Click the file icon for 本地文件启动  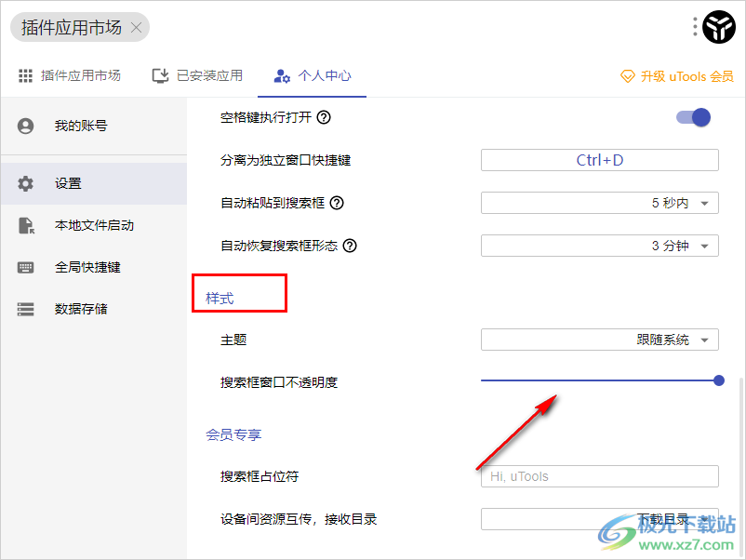pos(26,225)
